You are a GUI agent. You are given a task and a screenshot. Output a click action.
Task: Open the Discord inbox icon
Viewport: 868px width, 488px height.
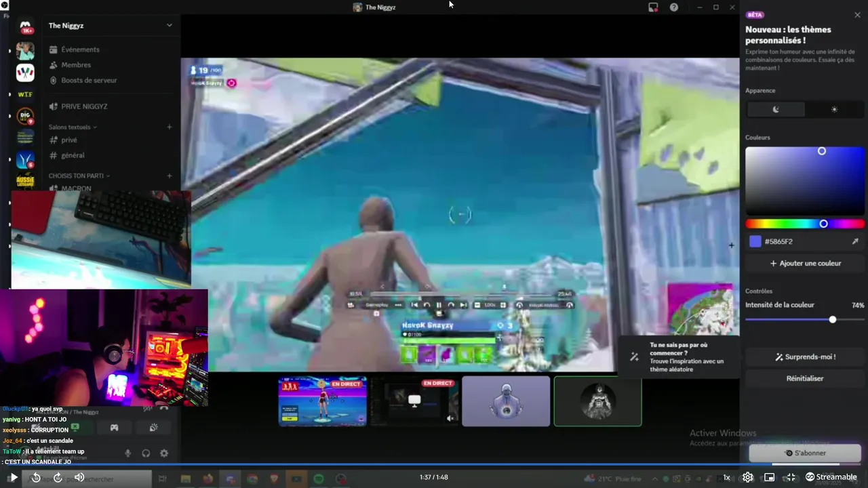click(x=653, y=7)
